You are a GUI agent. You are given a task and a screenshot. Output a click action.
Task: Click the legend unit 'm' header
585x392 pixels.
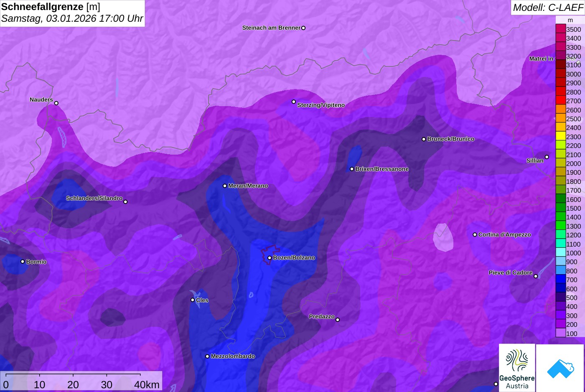pos(570,20)
